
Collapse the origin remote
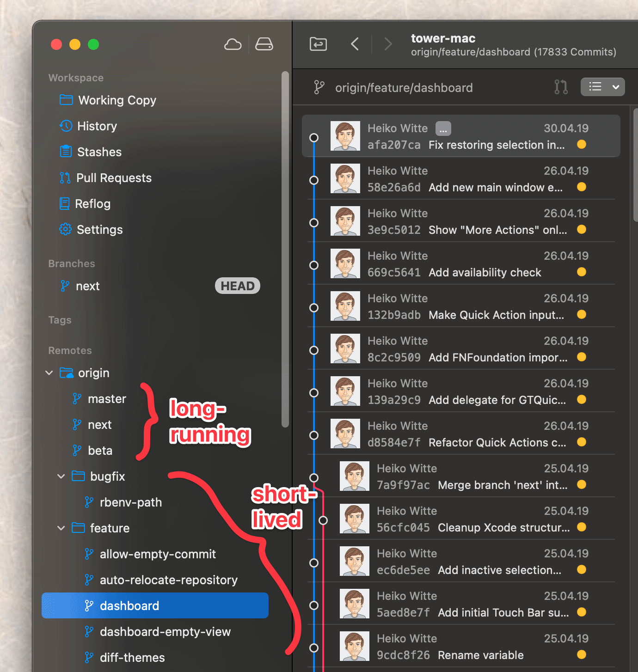49,373
